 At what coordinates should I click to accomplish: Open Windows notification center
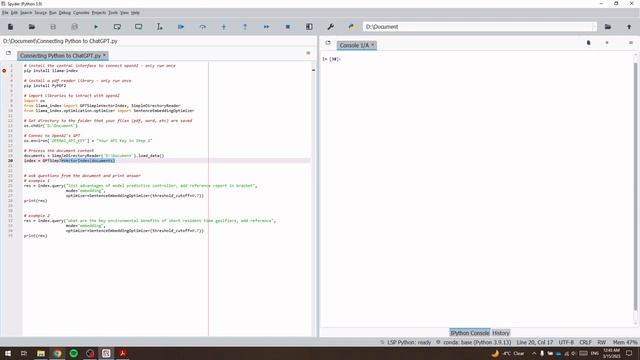coord(629,353)
